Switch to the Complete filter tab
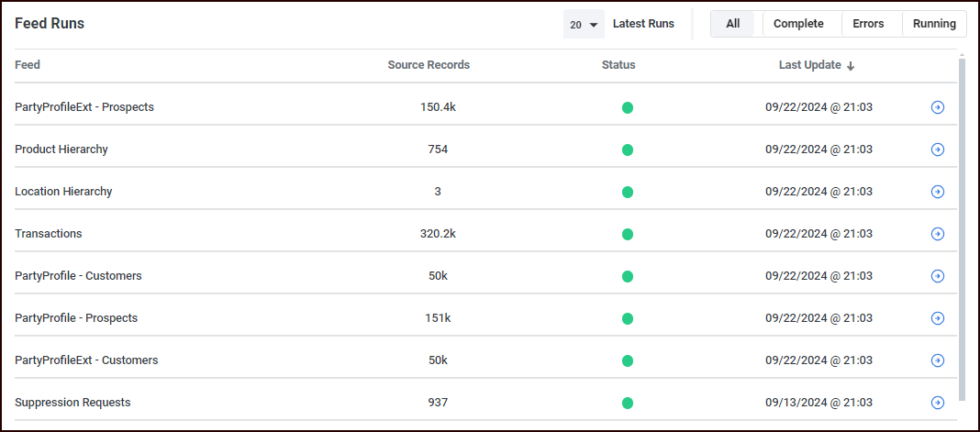The image size is (980, 432). [798, 24]
